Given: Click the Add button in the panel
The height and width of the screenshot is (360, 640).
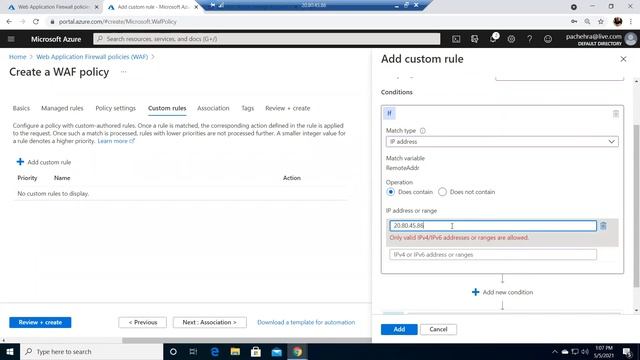Looking at the screenshot, I should 399,329.
